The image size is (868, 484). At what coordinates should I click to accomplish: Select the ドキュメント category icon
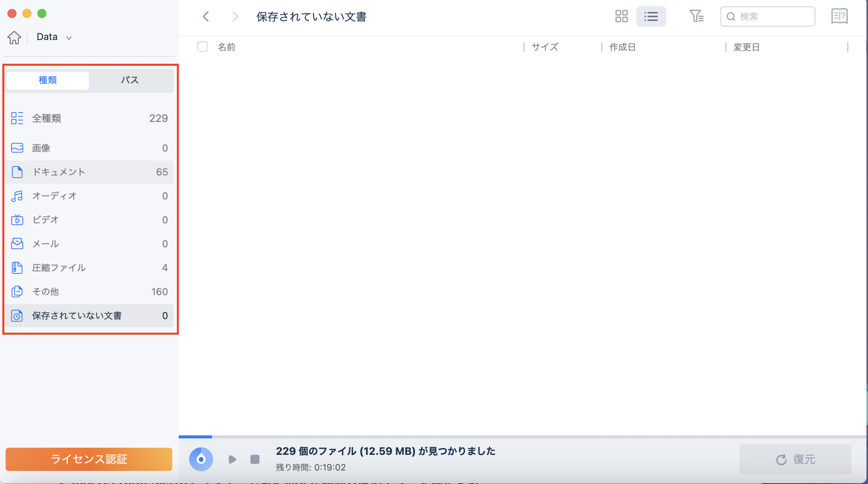click(17, 172)
